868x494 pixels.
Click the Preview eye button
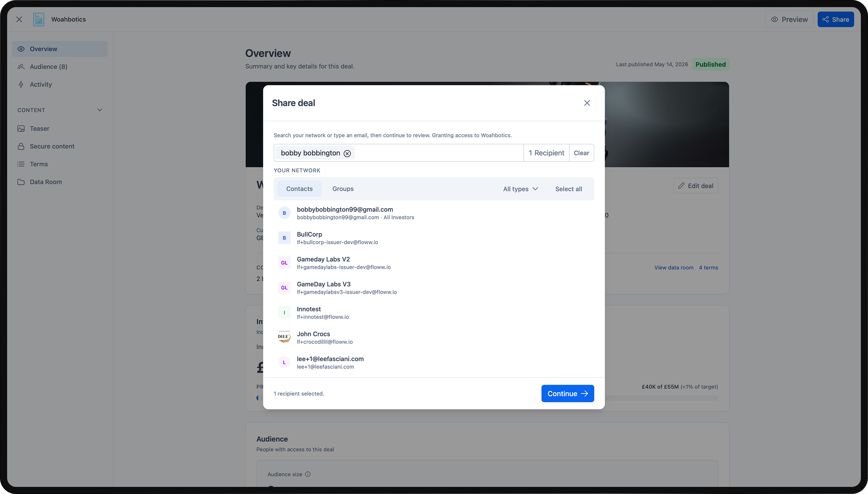click(x=789, y=20)
